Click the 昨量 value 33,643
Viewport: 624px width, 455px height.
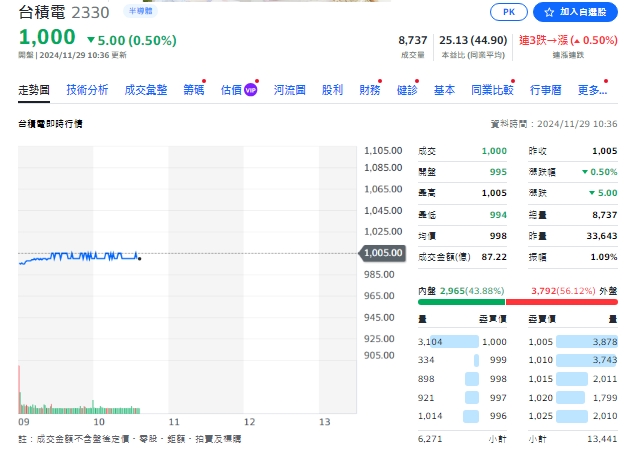click(602, 236)
